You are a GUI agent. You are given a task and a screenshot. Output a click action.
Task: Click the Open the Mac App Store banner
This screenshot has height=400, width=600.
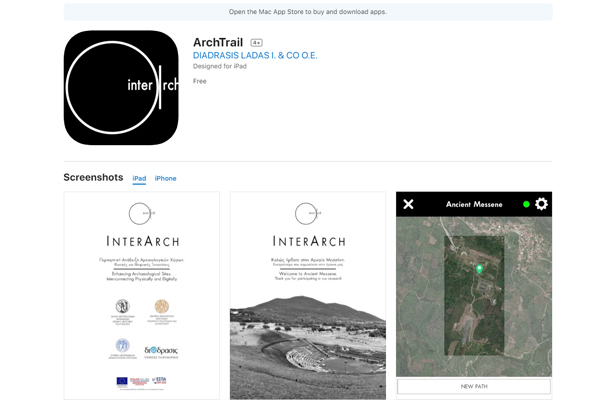coord(308,12)
